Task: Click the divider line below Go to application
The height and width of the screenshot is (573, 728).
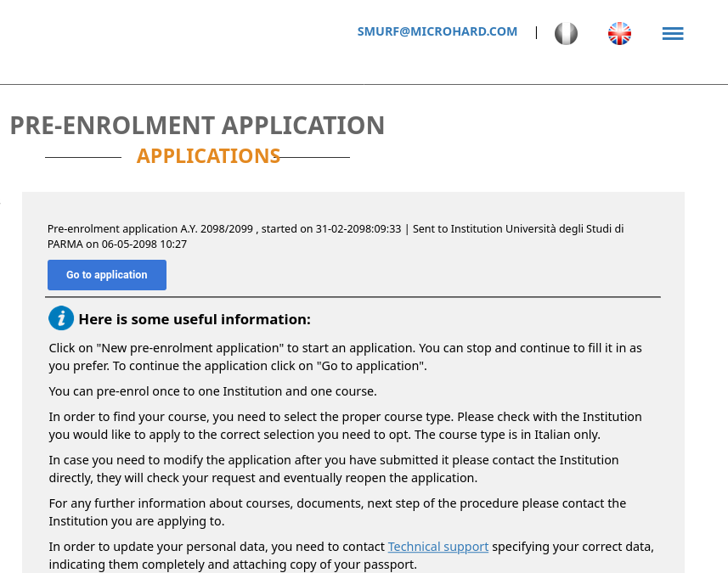Action: point(353,297)
